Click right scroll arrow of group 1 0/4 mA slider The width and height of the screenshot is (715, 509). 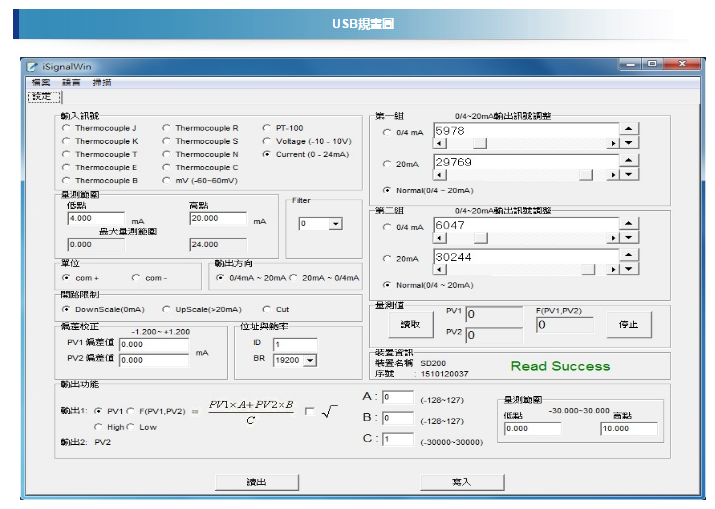pos(613,143)
